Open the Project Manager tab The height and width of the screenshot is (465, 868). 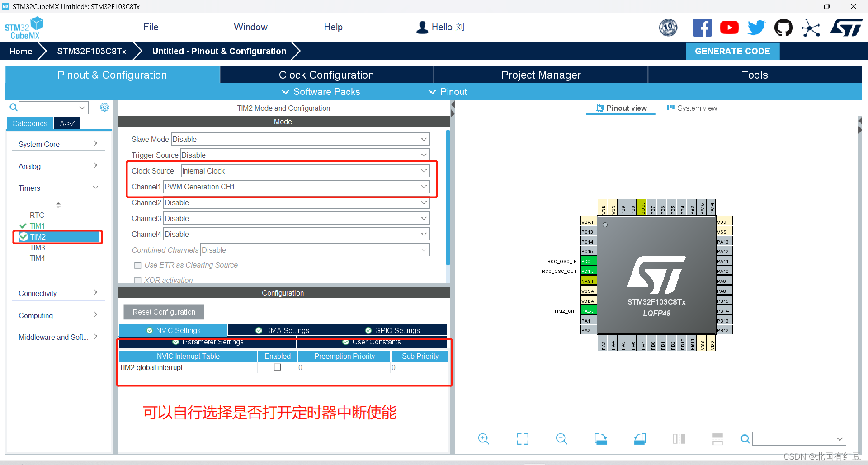(541, 75)
